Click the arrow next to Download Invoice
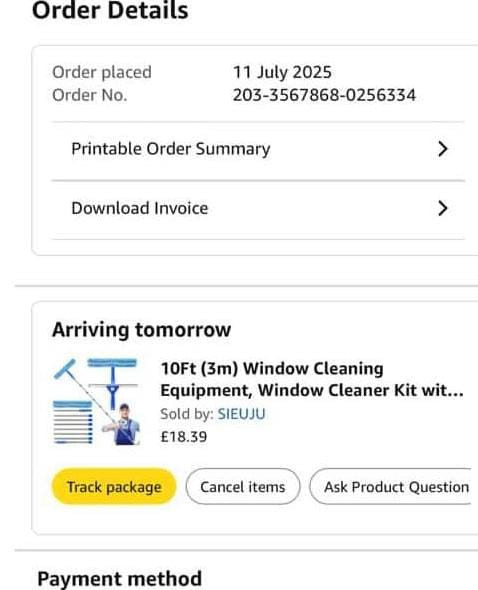 pyautogui.click(x=443, y=208)
